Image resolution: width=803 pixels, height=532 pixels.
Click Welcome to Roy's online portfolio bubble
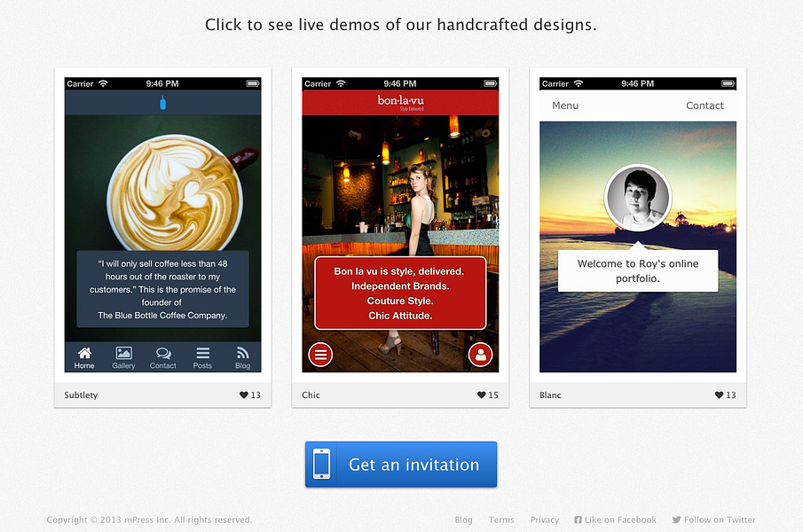638,270
